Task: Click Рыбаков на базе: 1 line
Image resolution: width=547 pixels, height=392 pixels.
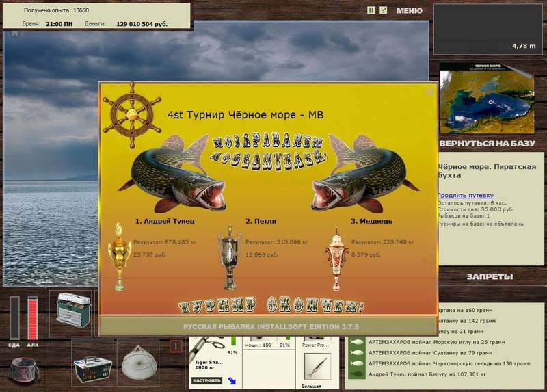Action: pyautogui.click(x=464, y=216)
